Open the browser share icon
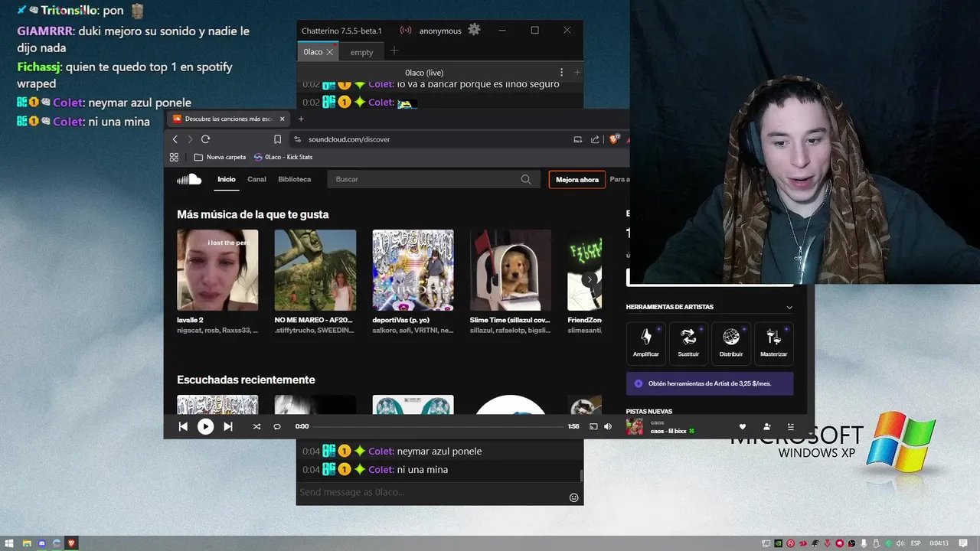This screenshot has height=551, width=980. point(595,139)
